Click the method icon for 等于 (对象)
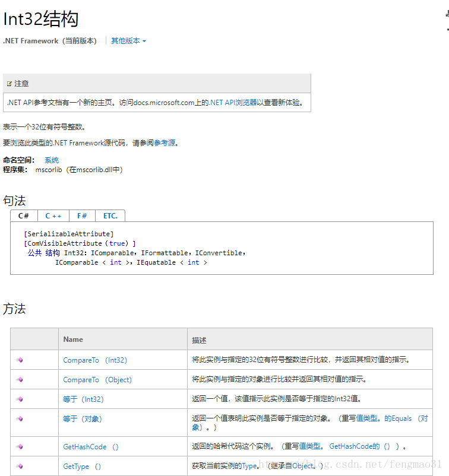The height and width of the screenshot is (476, 449). (x=20, y=418)
